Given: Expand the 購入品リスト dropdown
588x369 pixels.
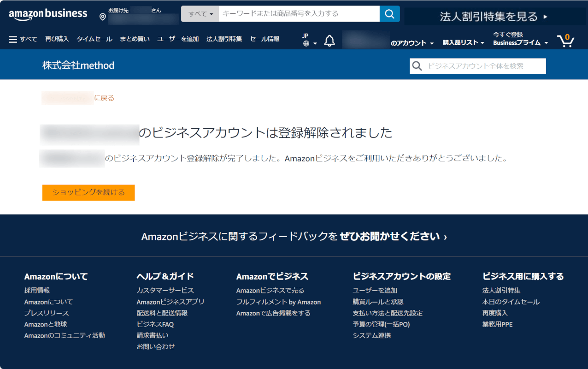Looking at the screenshot, I should coord(464,43).
